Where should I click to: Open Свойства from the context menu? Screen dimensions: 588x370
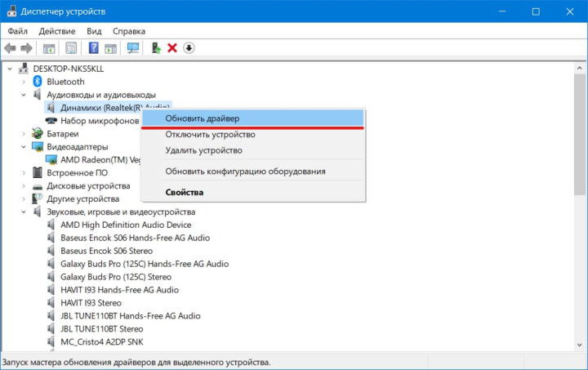(x=184, y=193)
